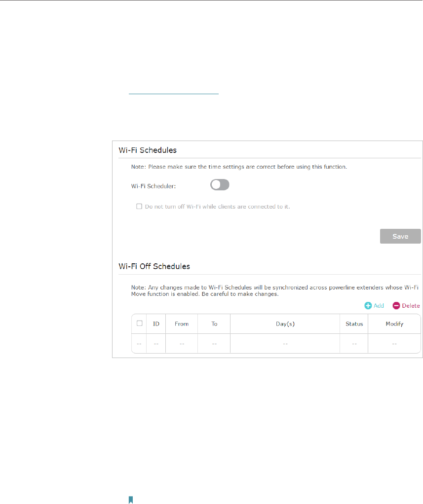Select the Wi-Fi Schedules section heading
This screenshot has width=423, height=504.
click(148, 150)
